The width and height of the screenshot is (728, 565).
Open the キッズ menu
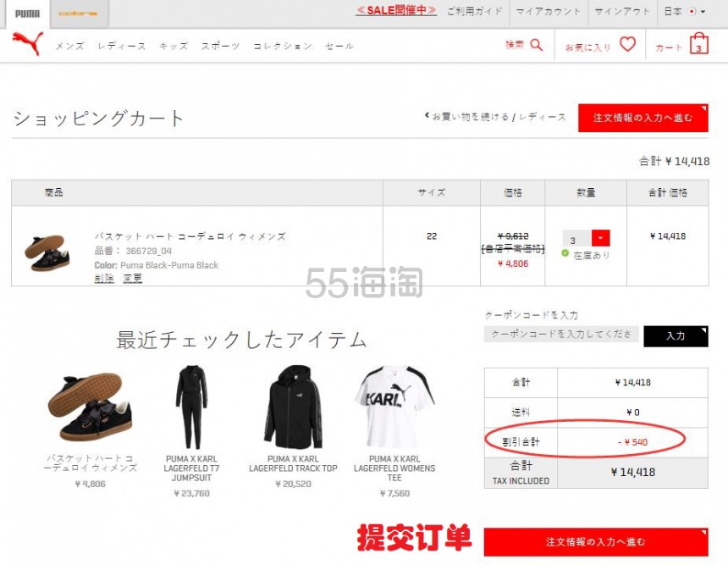174,46
